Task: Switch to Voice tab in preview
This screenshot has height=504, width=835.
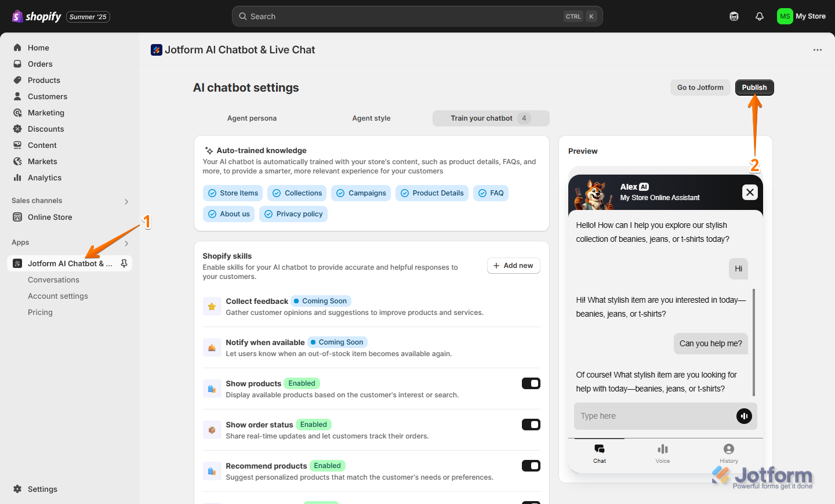Action: [x=663, y=453]
